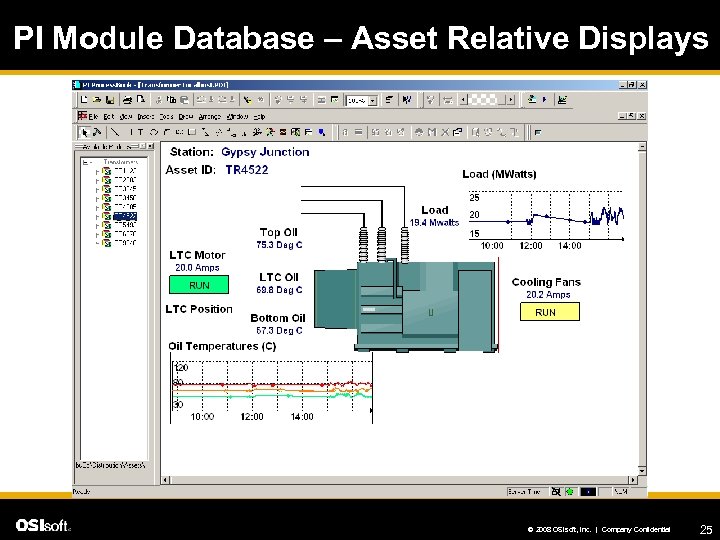Click the Bottom Oil "57.3 Deg C" value
This screenshot has height=540, width=720.
pos(279,331)
